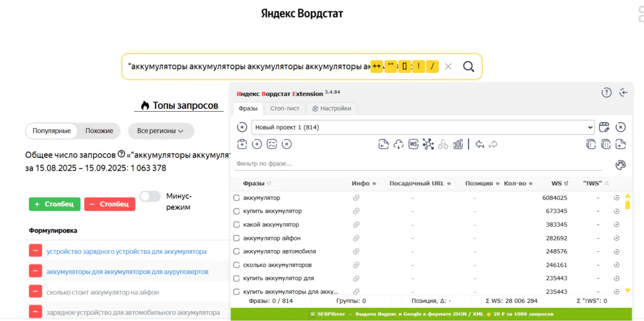Check the 'купить аккумулятор' phrase checkbox

(x=236, y=212)
